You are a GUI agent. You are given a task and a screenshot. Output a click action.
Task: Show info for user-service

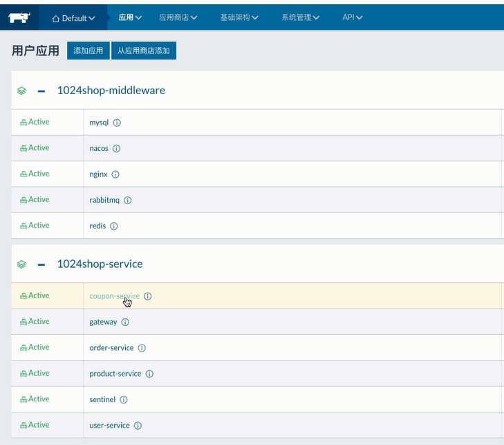[138, 426]
